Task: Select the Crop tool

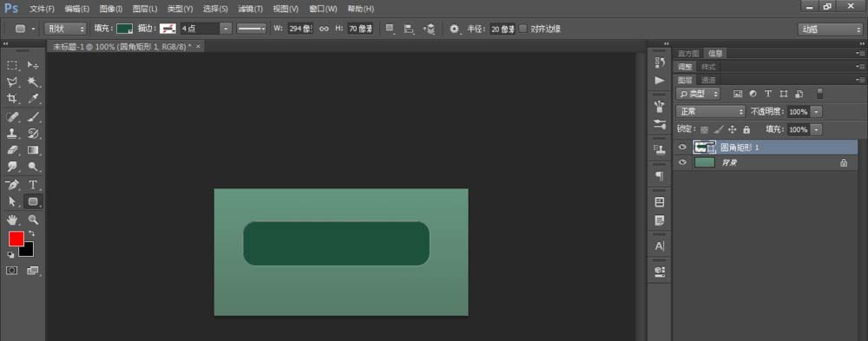Action: tap(12, 99)
